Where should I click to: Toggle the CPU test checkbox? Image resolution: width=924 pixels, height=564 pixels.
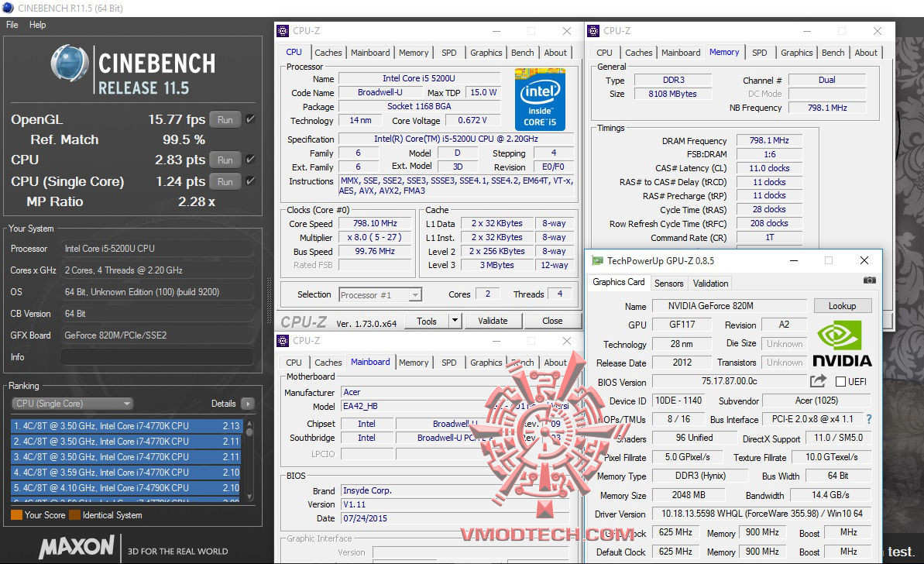pos(250,159)
